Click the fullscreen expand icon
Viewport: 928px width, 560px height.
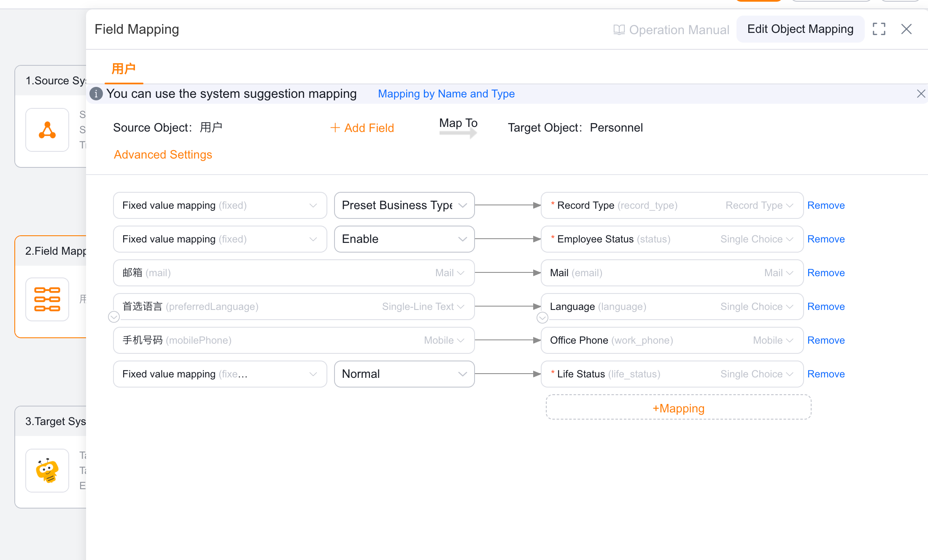(879, 29)
